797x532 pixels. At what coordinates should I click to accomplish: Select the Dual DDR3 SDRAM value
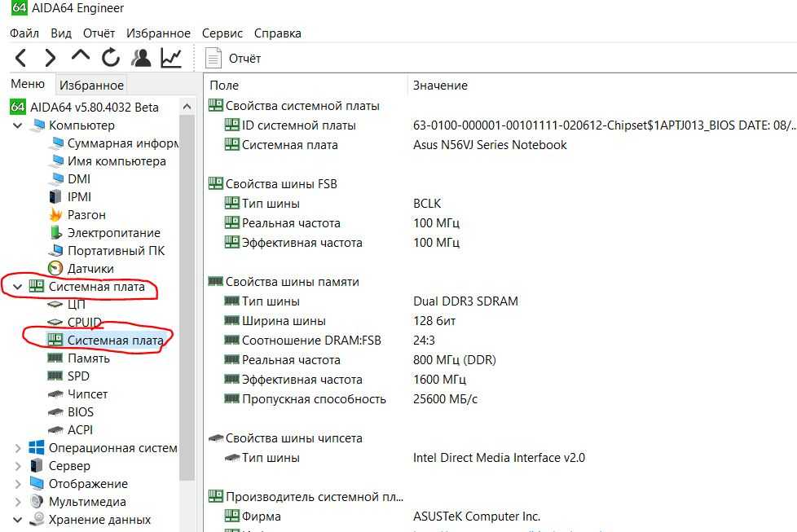[465, 301]
